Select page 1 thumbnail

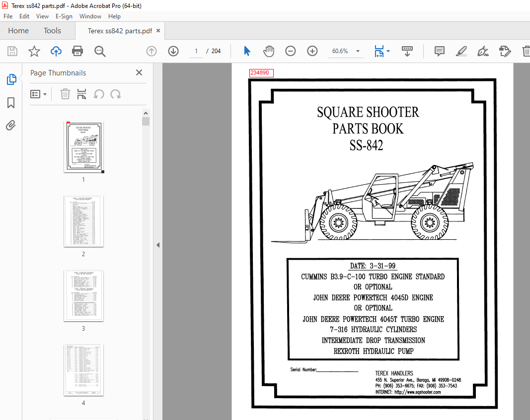point(83,147)
